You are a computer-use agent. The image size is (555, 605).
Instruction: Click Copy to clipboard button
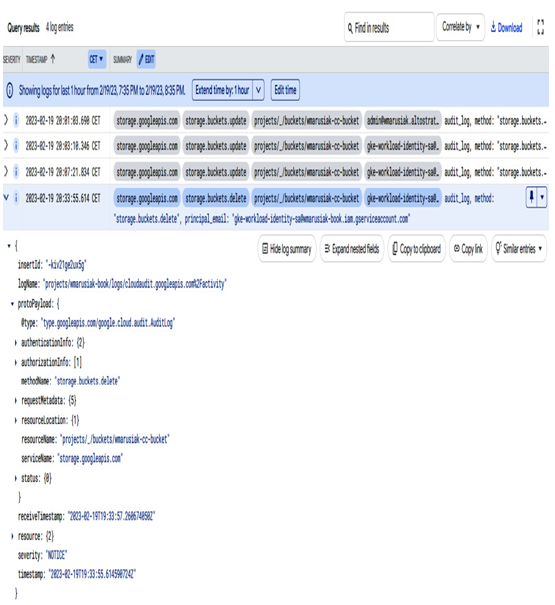tap(416, 249)
